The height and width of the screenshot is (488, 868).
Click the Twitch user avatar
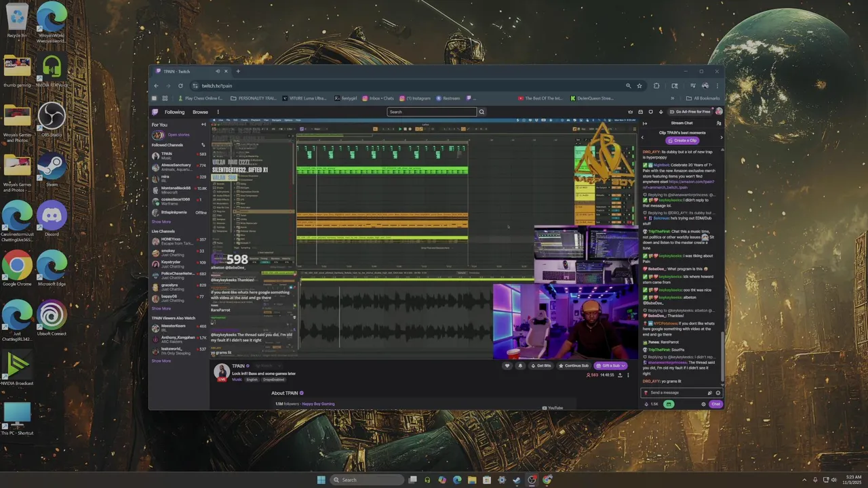coord(719,112)
